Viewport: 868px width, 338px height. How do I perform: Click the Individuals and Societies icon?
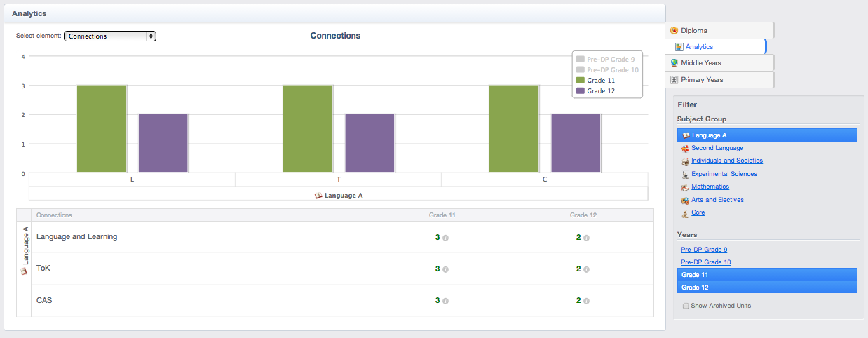(x=685, y=161)
